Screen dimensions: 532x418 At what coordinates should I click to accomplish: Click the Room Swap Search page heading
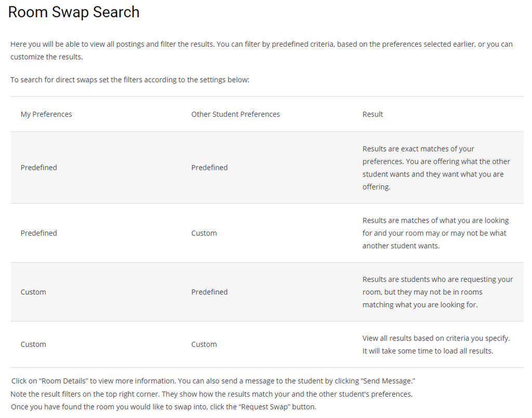[74, 12]
